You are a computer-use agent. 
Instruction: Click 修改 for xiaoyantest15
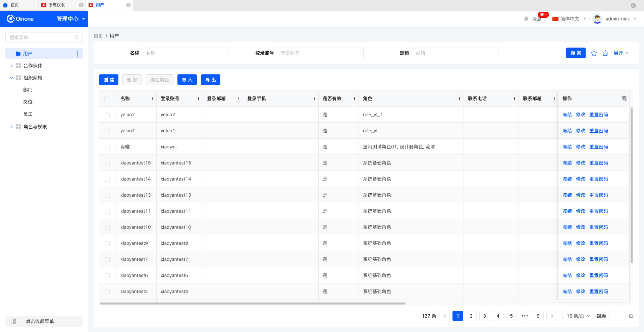point(580,163)
